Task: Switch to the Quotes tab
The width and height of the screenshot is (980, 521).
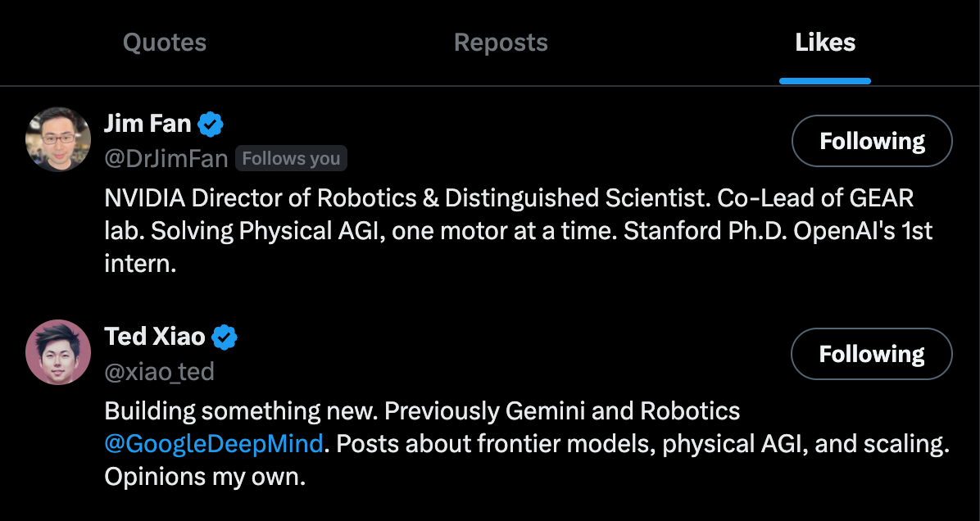Action: click(x=164, y=43)
